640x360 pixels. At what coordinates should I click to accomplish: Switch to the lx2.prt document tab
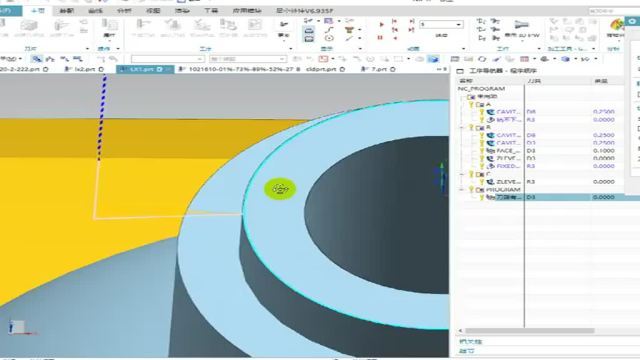84,69
